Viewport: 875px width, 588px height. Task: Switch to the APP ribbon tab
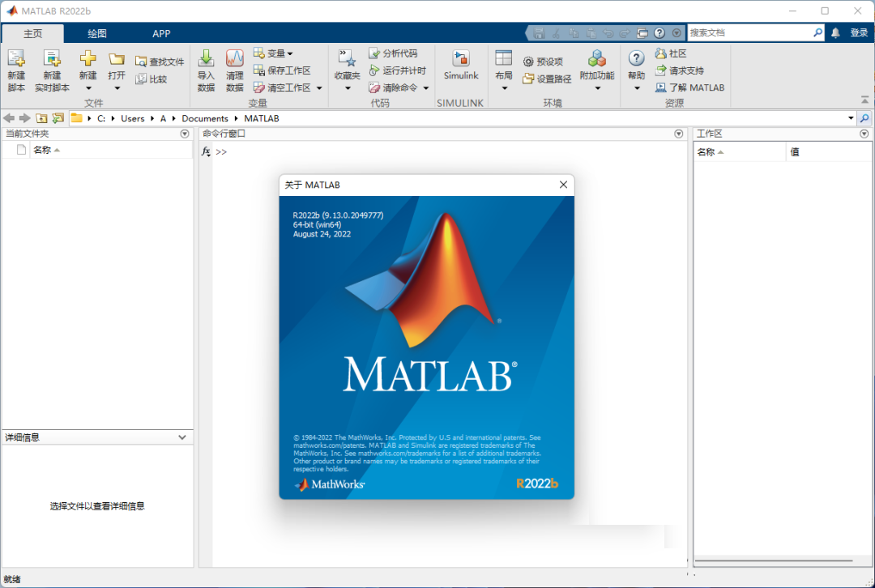click(x=161, y=33)
